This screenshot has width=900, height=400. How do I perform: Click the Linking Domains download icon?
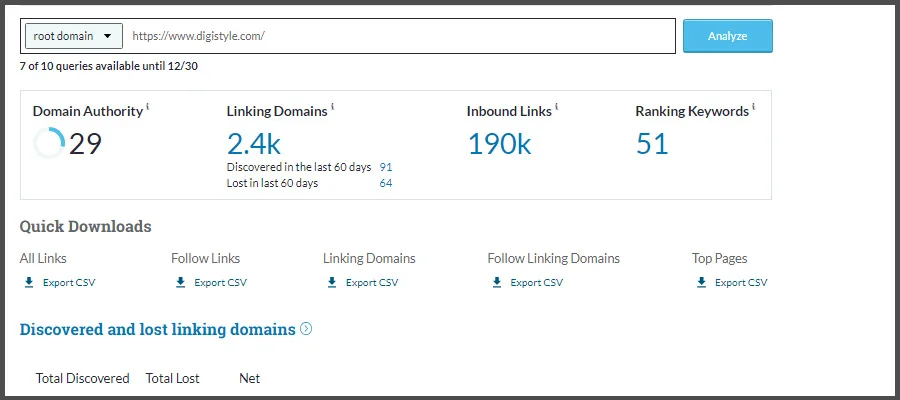pyautogui.click(x=333, y=283)
